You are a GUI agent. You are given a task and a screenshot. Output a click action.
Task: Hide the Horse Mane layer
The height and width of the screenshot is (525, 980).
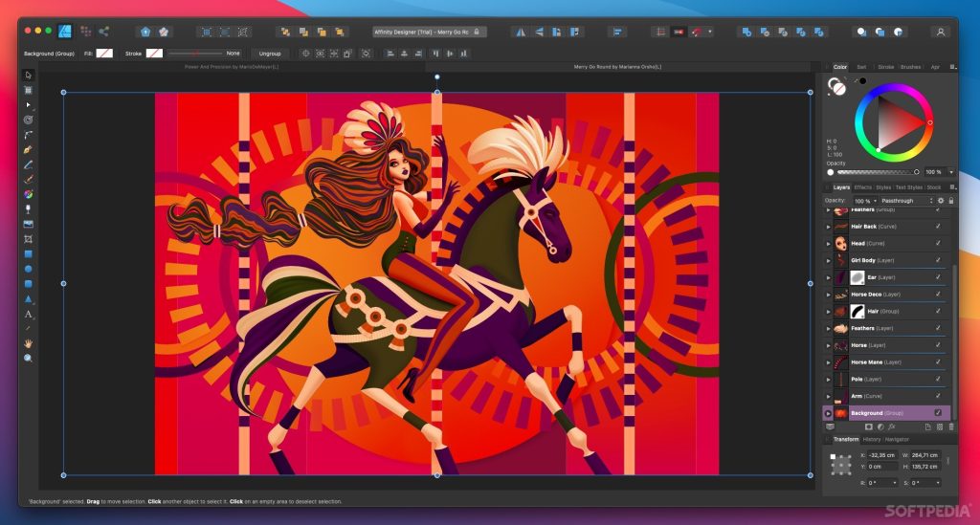point(938,362)
